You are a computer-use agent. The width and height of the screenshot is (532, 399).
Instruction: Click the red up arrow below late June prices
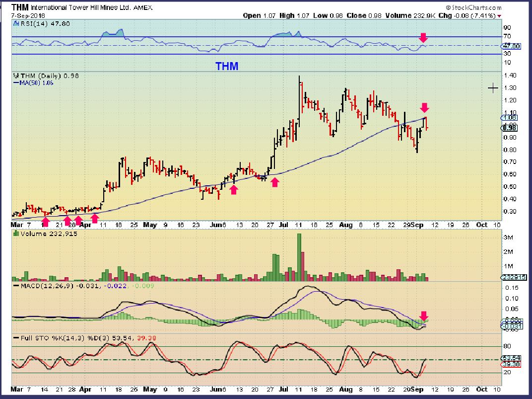[x=274, y=182]
